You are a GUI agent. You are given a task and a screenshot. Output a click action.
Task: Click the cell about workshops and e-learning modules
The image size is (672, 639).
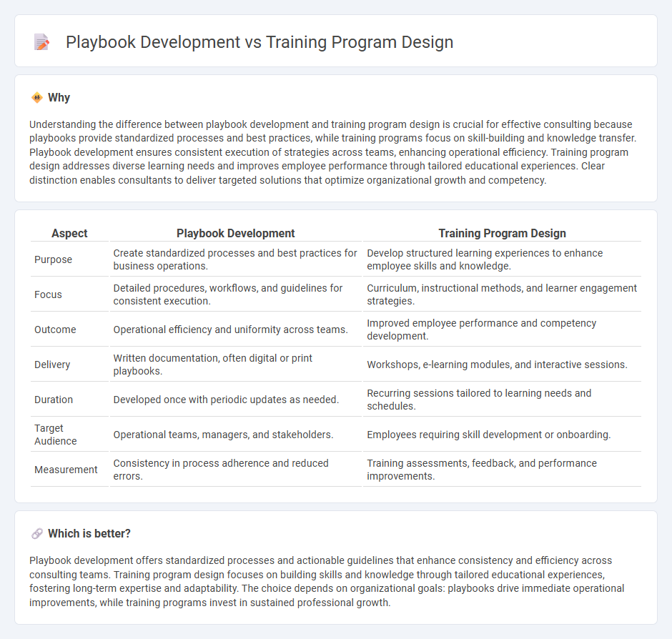[497, 365]
